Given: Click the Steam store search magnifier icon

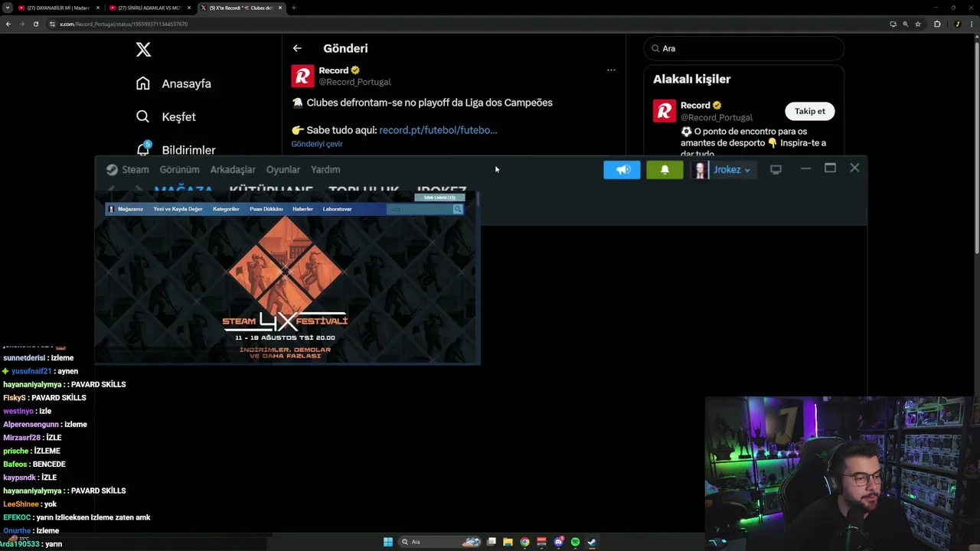Looking at the screenshot, I should (458, 209).
